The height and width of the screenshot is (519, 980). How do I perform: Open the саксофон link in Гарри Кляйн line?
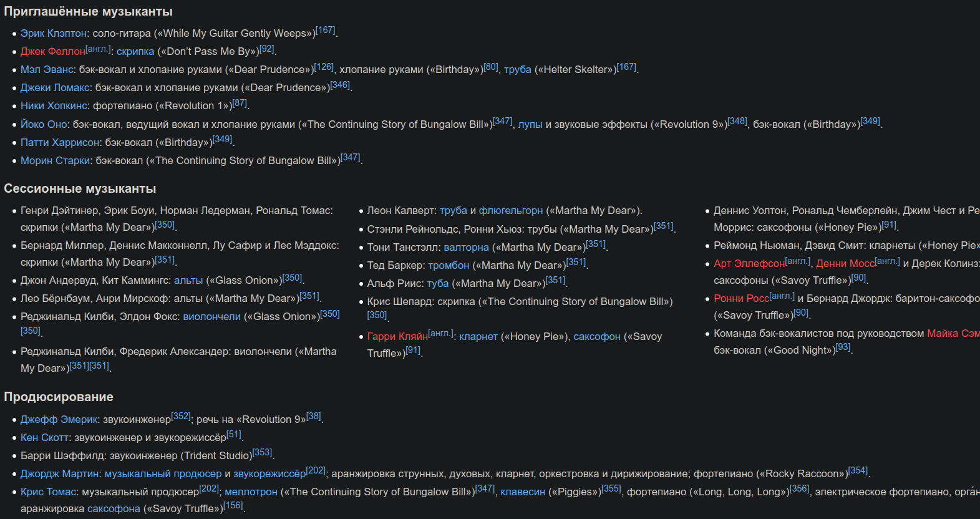597,336
